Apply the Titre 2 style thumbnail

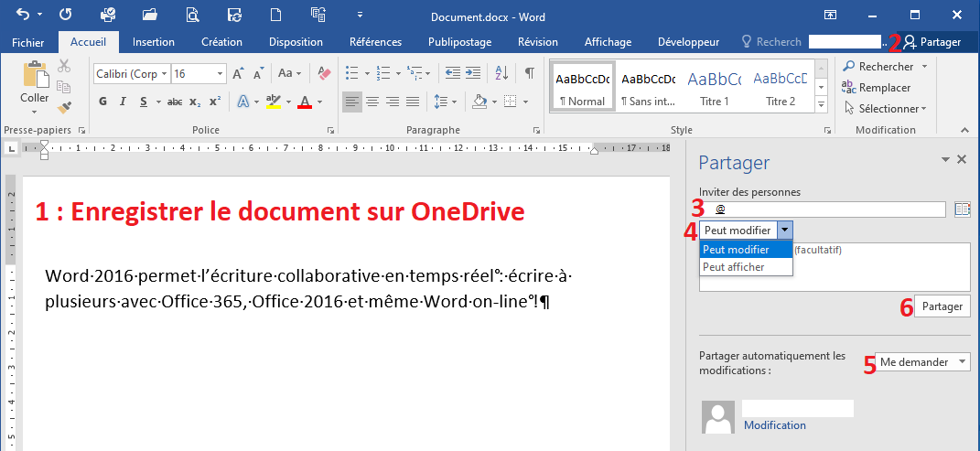[x=780, y=87]
